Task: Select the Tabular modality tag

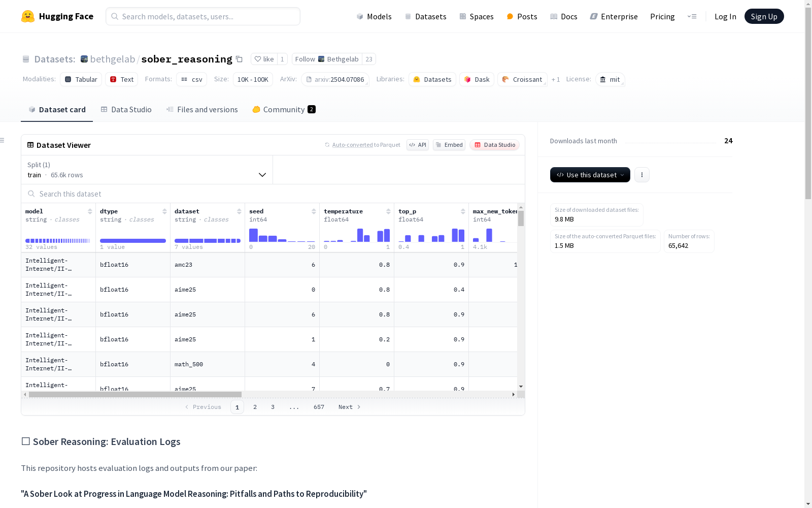Action: click(x=81, y=79)
